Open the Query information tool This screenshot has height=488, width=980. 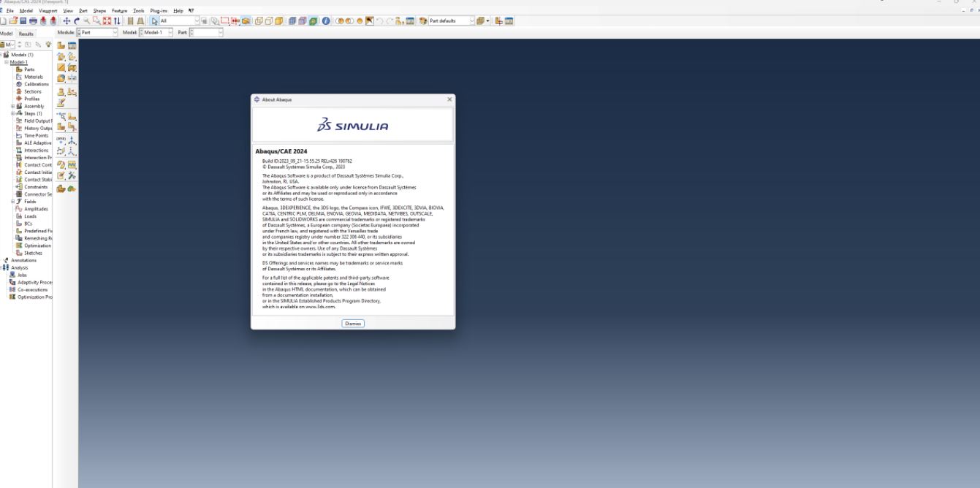click(x=324, y=22)
